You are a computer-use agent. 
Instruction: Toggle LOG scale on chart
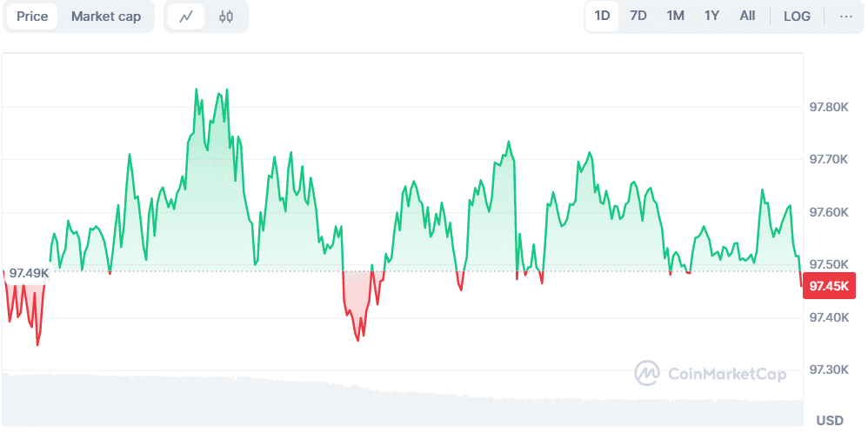pos(797,17)
